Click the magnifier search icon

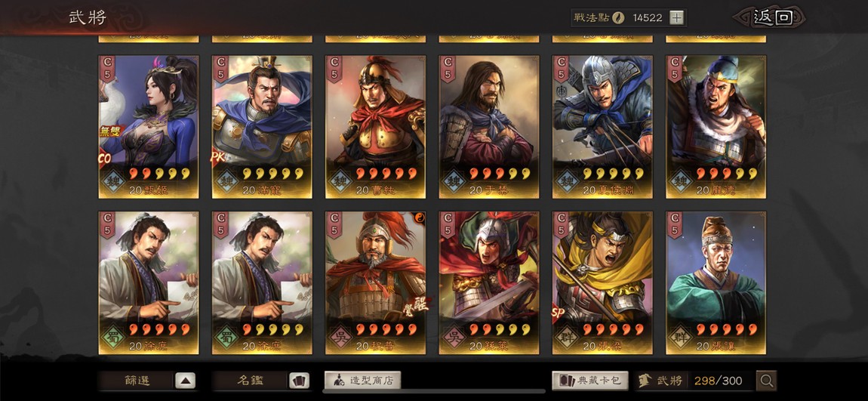point(767,381)
